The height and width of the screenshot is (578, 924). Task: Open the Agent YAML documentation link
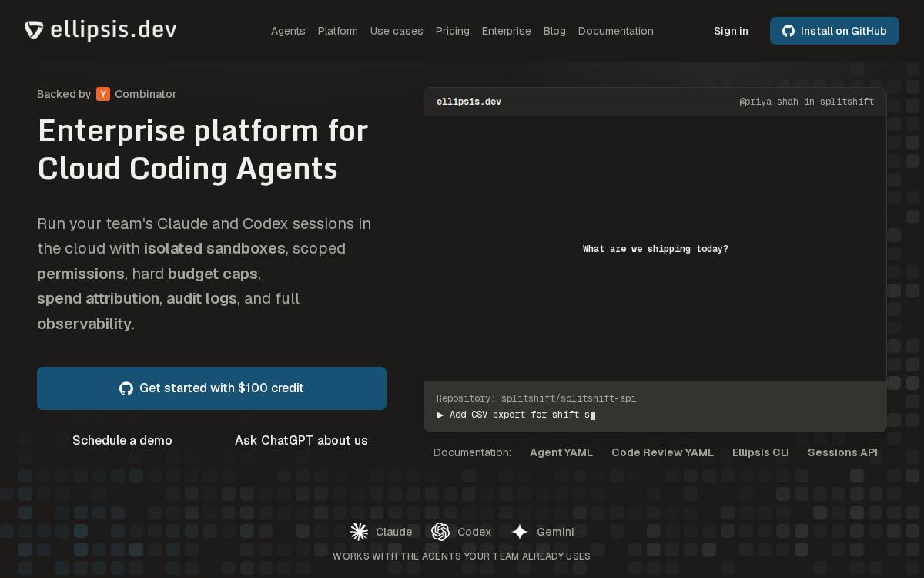[561, 452]
